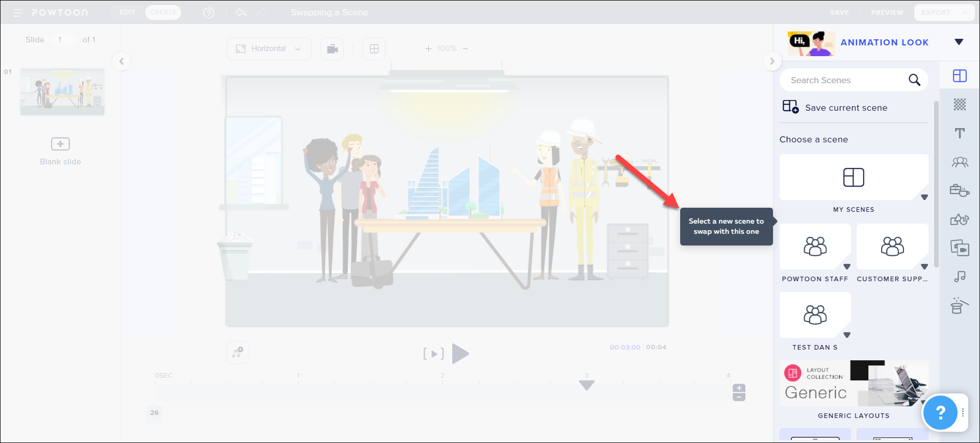This screenshot has width=980, height=443.
Task: Expand the Animation Look dropdown arrow
Action: coord(959,42)
